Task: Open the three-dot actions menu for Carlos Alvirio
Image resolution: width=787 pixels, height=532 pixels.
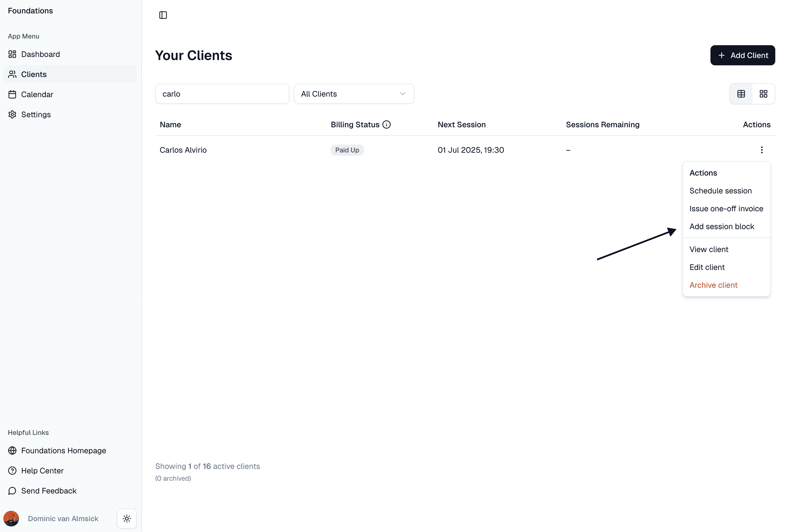Action: [x=762, y=150]
